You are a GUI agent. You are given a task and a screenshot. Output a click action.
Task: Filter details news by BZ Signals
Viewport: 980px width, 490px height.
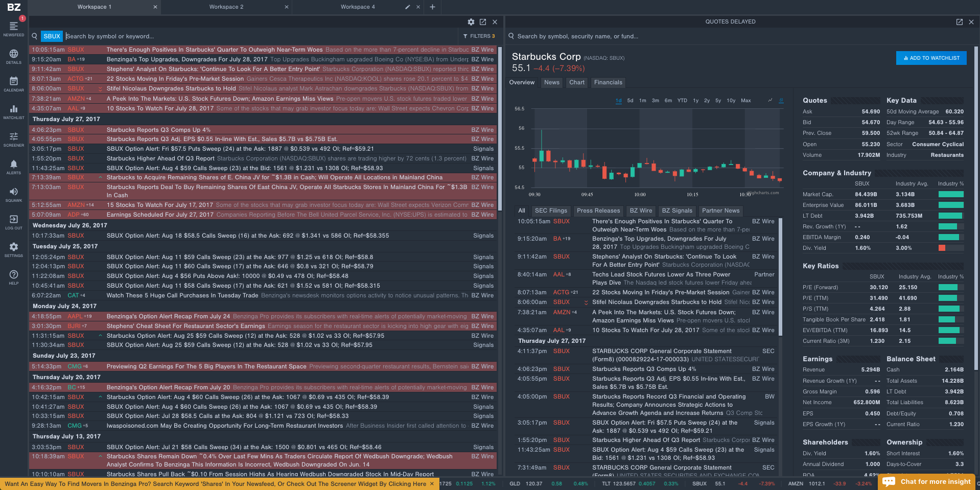[677, 211]
